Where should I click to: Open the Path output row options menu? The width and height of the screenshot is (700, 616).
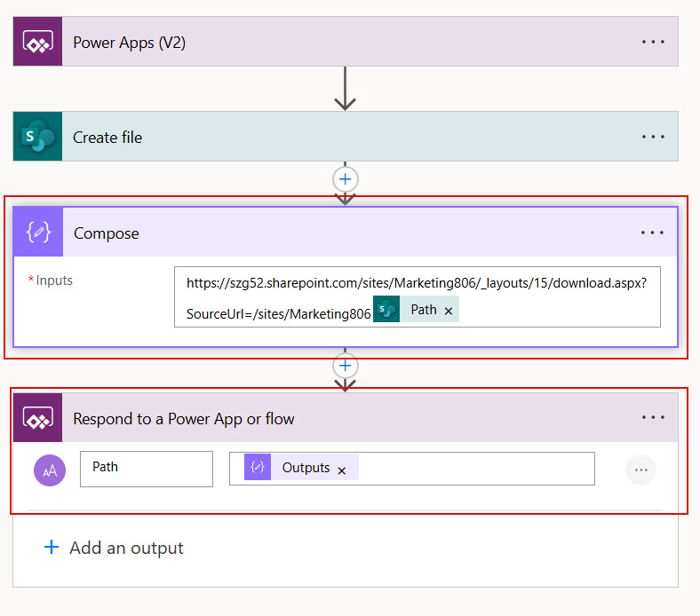[641, 470]
